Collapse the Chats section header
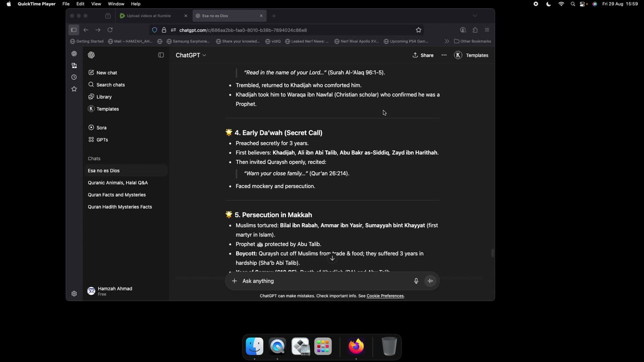 click(94, 158)
